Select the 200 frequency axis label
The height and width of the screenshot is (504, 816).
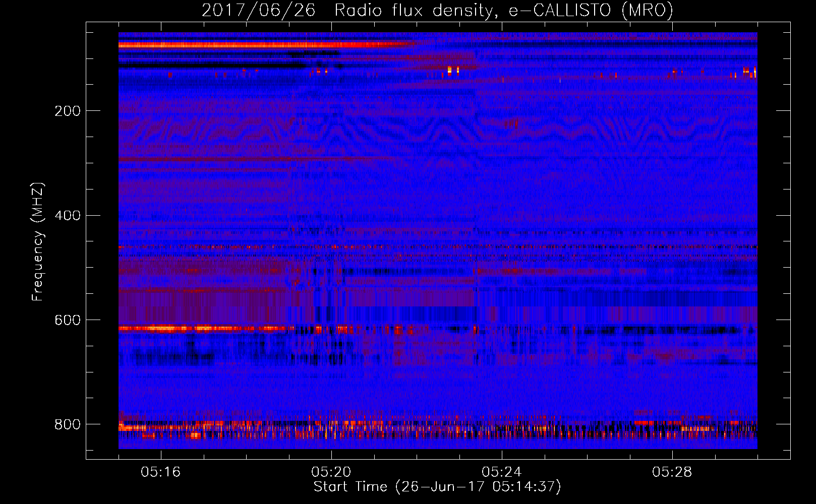68,111
